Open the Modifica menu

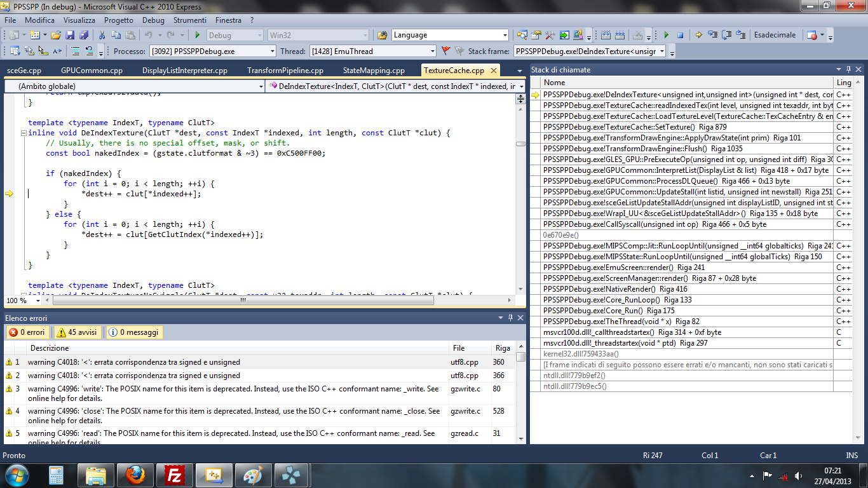(x=39, y=20)
